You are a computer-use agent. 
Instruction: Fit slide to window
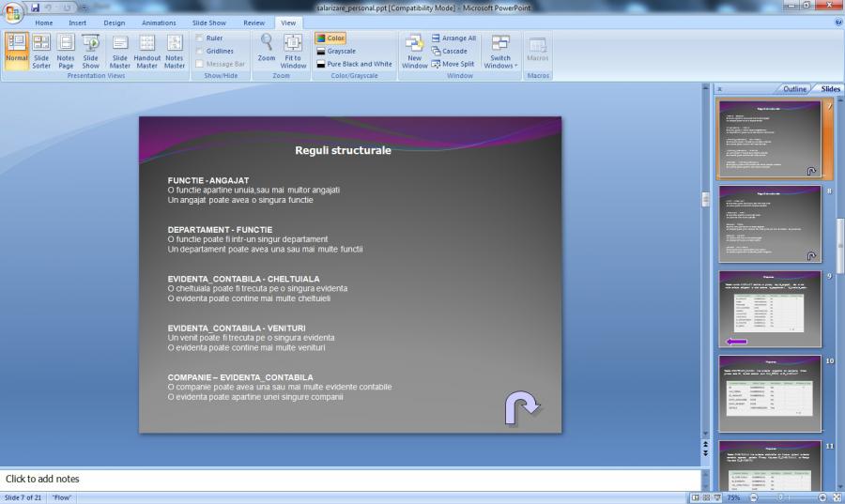pyautogui.click(x=293, y=51)
